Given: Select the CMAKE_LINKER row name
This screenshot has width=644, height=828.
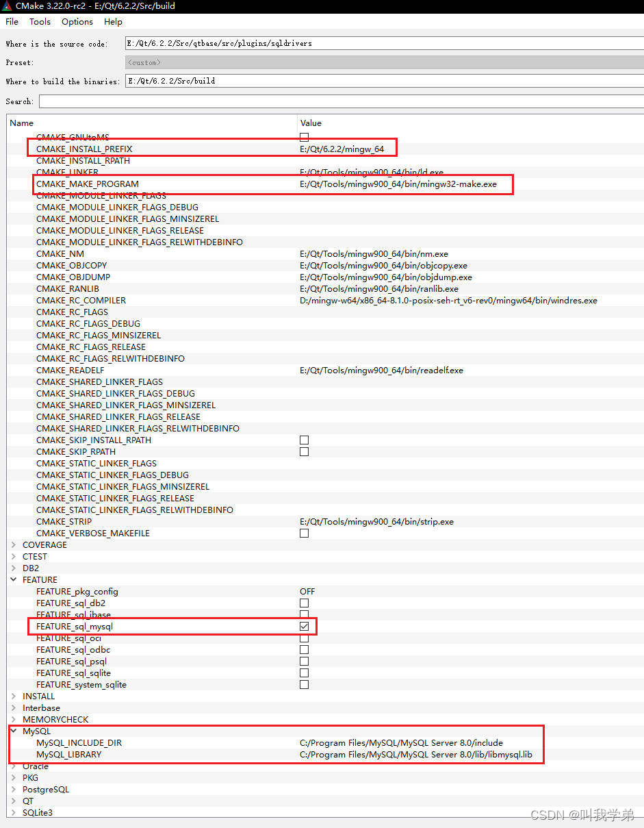Looking at the screenshot, I should (67, 172).
